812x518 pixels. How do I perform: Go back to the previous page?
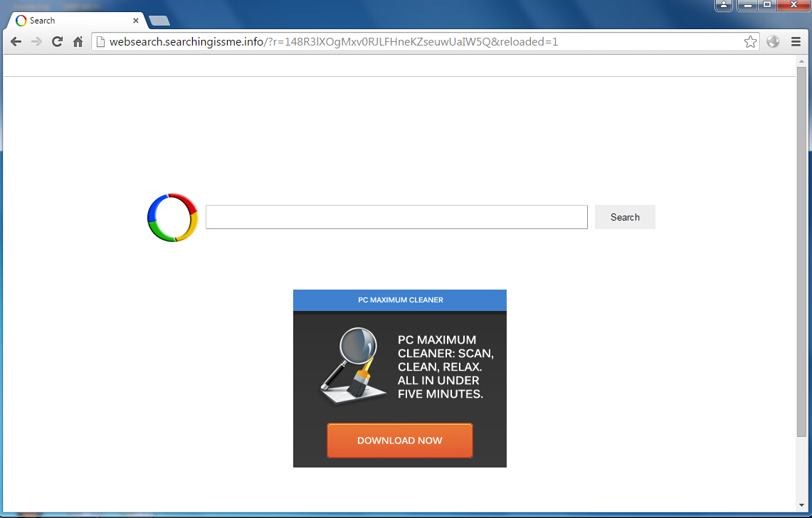[16, 42]
